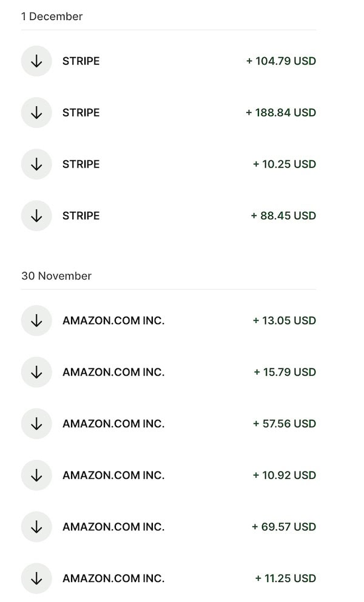
Task: Open the STRIPE transaction of 188.84 USD
Action: 81,113
